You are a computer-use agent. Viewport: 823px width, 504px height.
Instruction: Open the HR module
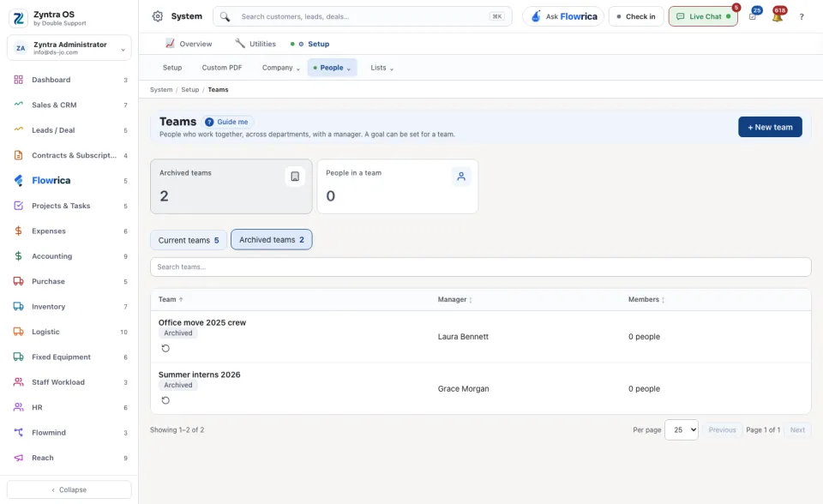[x=69, y=407]
